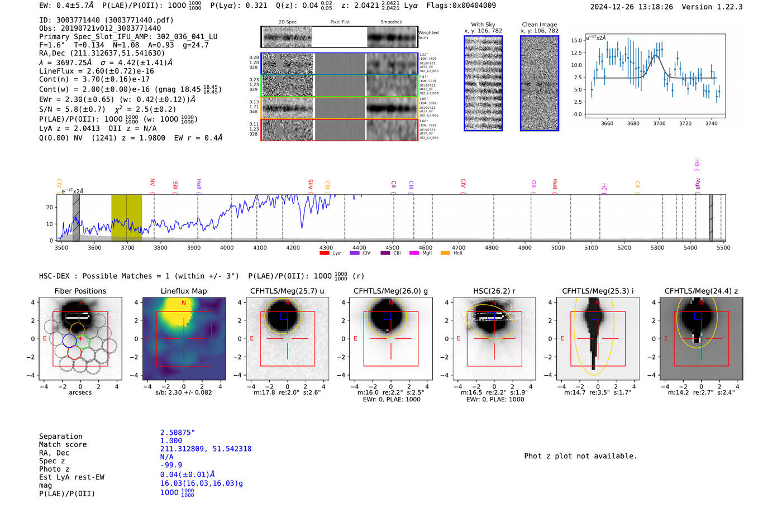Select the Lineflux Map panel
782x532 pixels.
184,338
